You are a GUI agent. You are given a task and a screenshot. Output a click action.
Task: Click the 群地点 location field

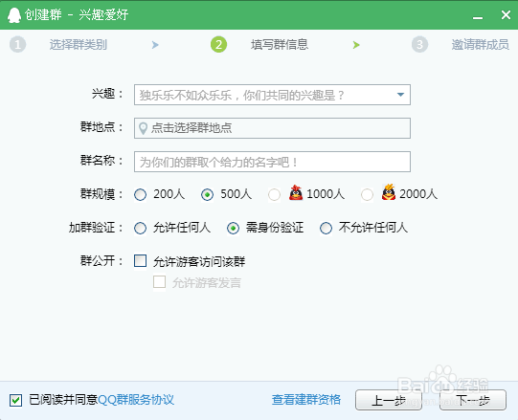click(272, 128)
